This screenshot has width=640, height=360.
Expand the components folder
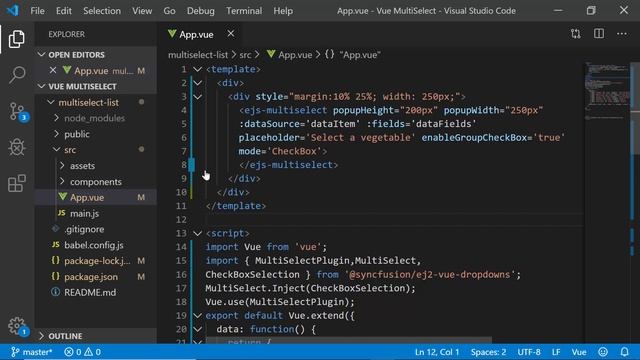pyautogui.click(x=62, y=181)
